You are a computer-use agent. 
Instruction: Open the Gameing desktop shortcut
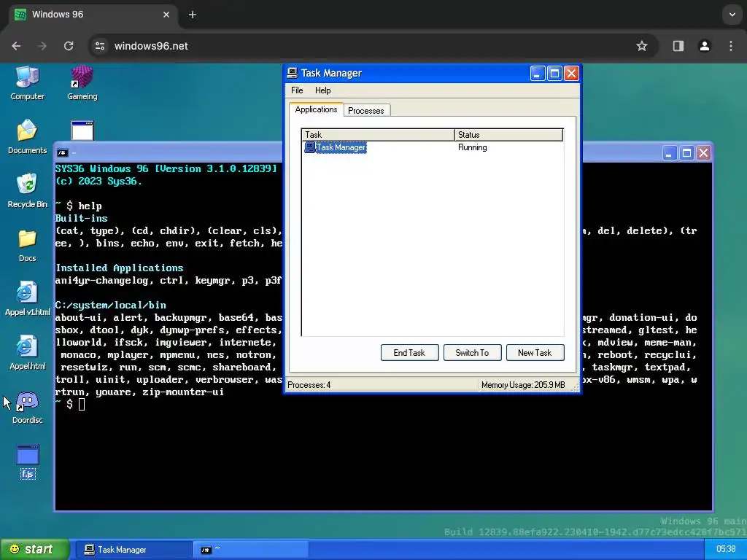pos(82,83)
